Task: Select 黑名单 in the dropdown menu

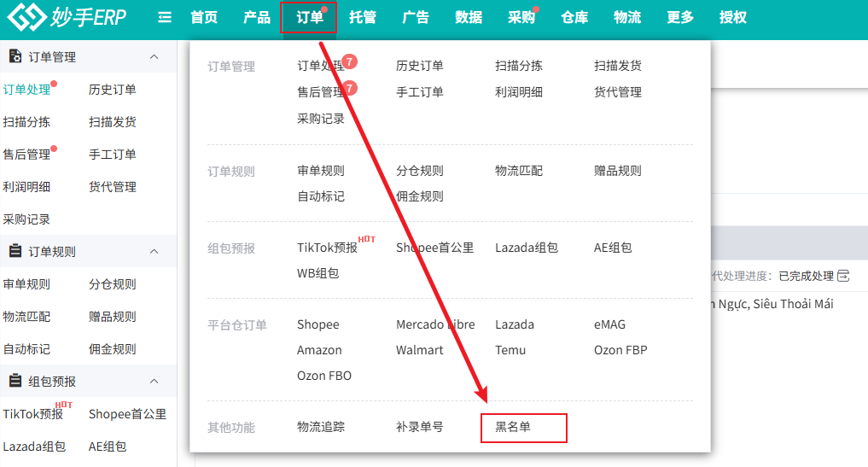Action: pos(513,426)
